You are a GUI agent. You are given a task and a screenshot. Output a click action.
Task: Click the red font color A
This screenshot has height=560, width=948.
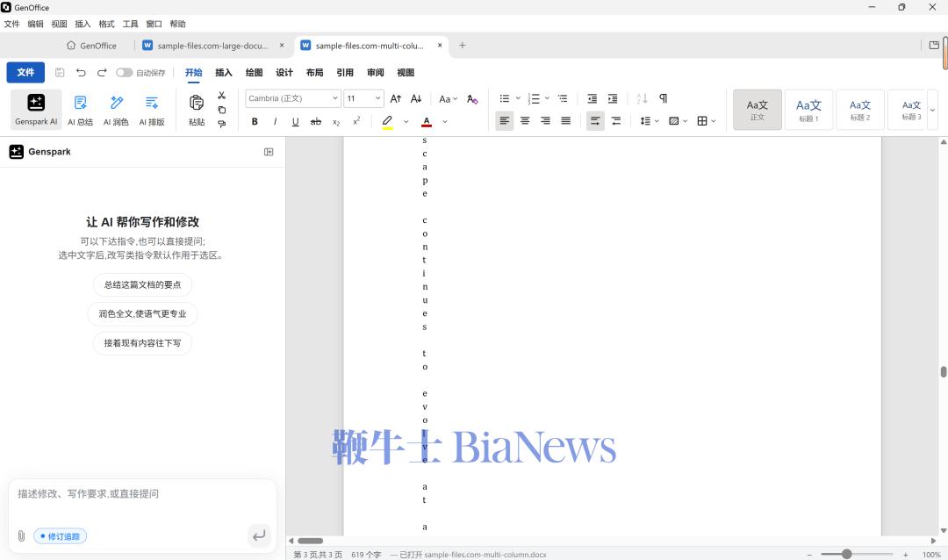coord(427,121)
